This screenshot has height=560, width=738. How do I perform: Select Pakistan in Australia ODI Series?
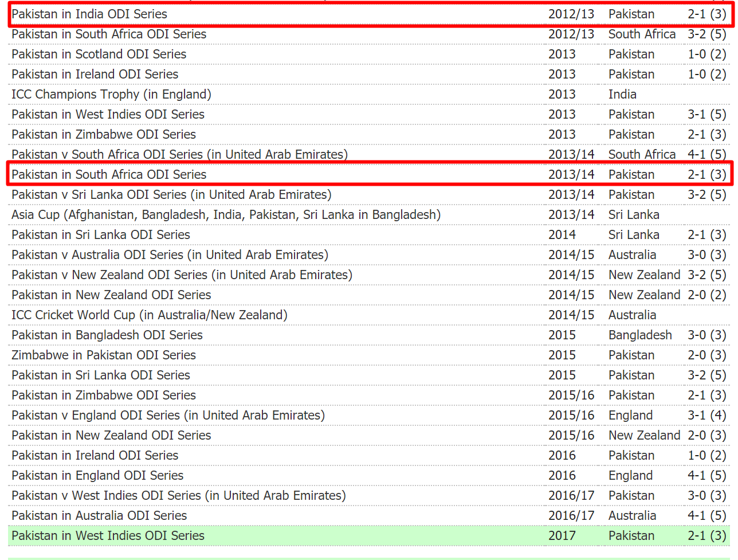point(99,515)
